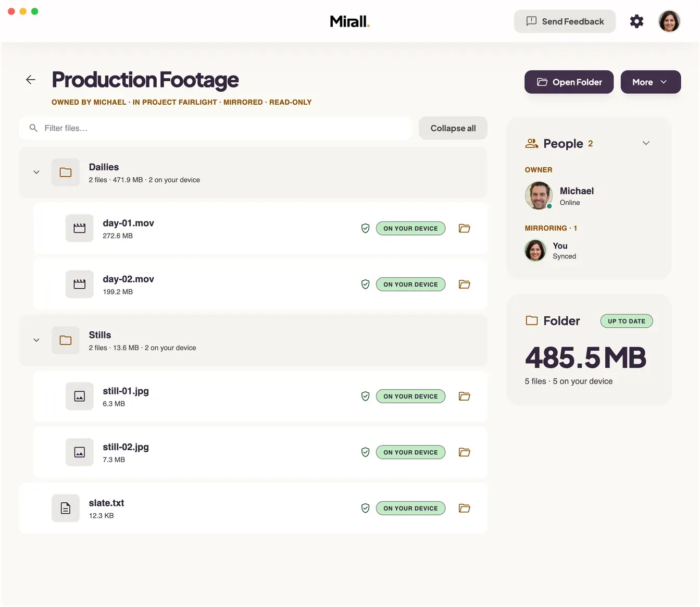Click the Send Feedback button
Screen dimensions: 700x607
(x=565, y=21)
